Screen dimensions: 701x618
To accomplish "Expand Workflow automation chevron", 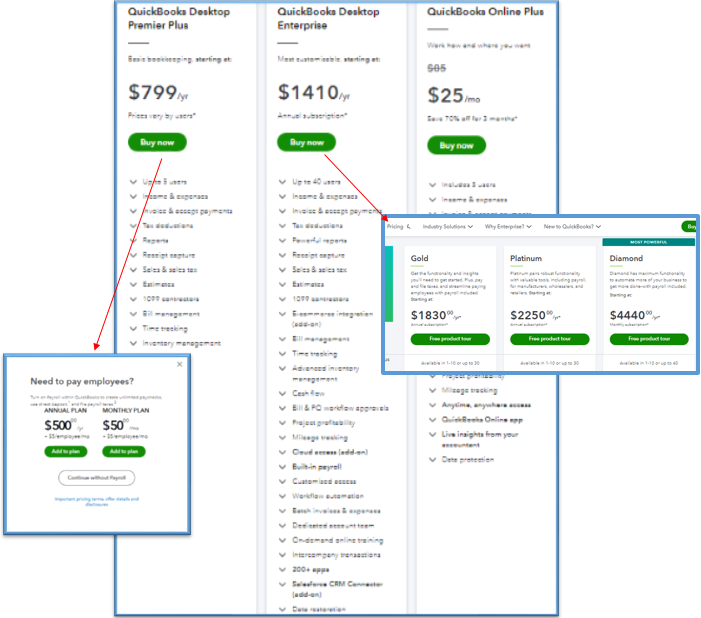I will 283,496.
